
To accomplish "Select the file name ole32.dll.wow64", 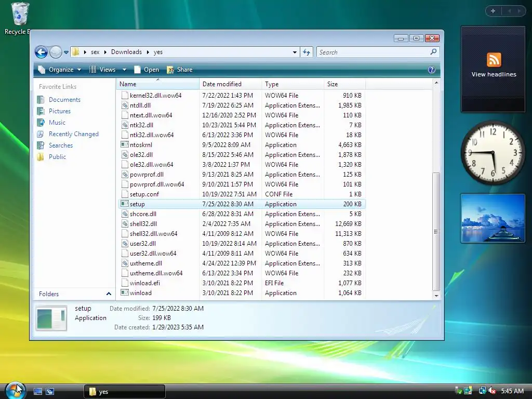I will [151, 165].
